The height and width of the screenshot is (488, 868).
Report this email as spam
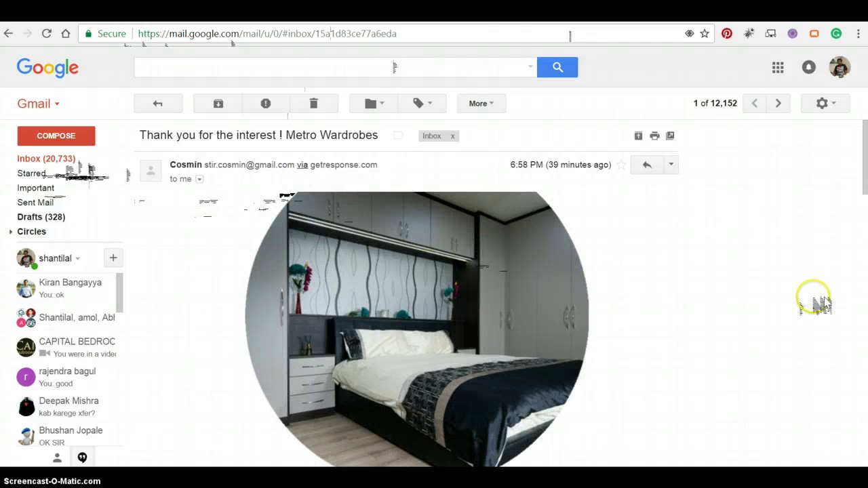[x=266, y=103]
